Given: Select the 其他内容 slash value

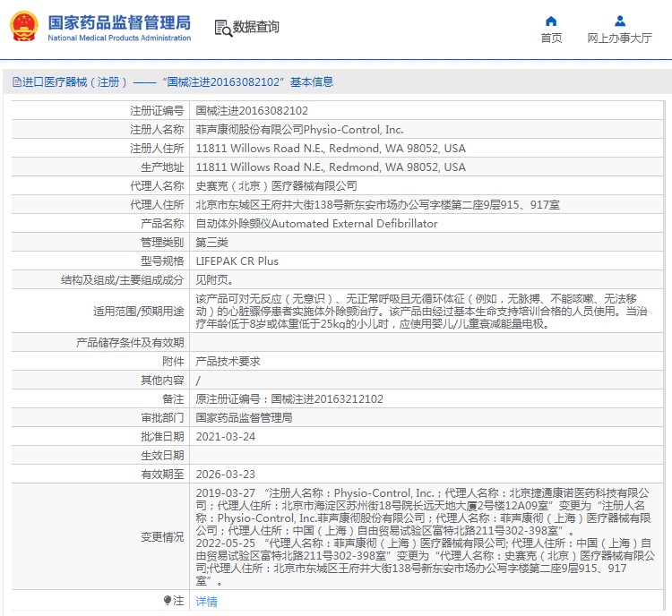Looking at the screenshot, I should [198, 381].
